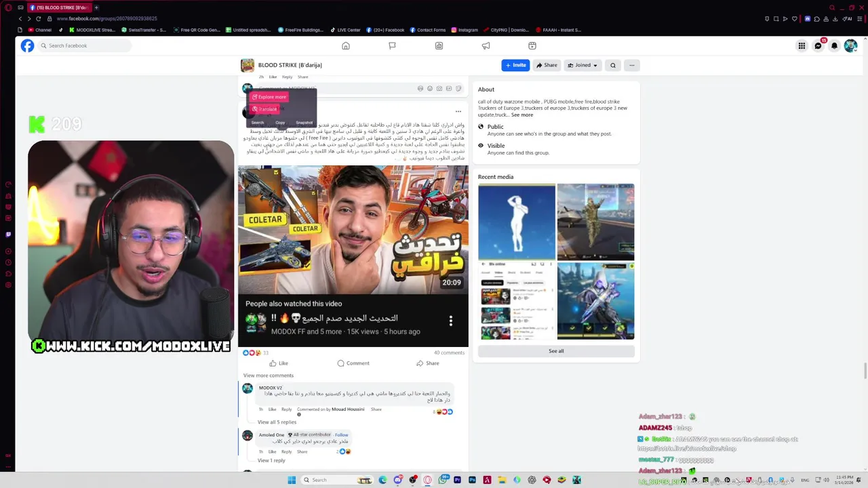The image size is (868, 488).
Task: Open the group's three-dot more options button
Action: coord(631,65)
